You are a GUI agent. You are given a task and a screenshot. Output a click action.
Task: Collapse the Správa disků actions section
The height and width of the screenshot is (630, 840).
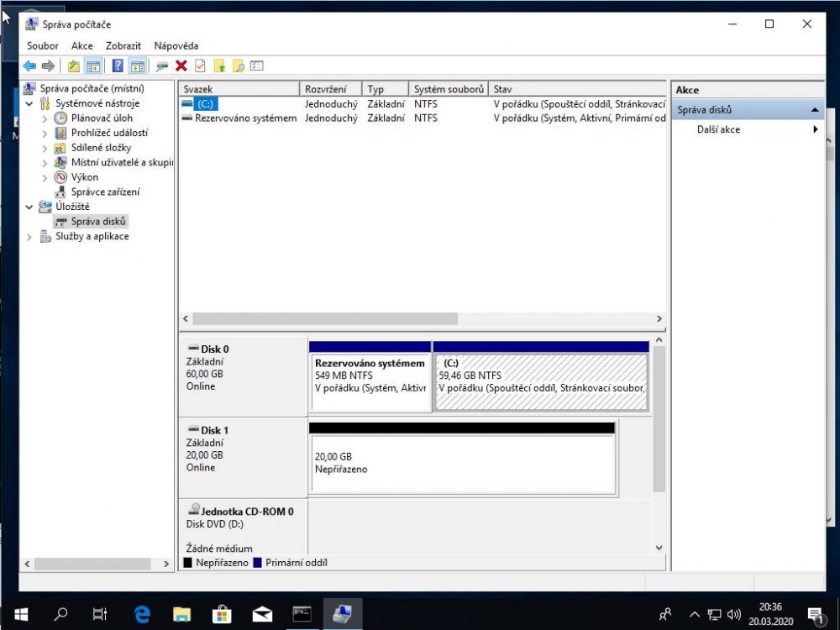[x=814, y=110]
